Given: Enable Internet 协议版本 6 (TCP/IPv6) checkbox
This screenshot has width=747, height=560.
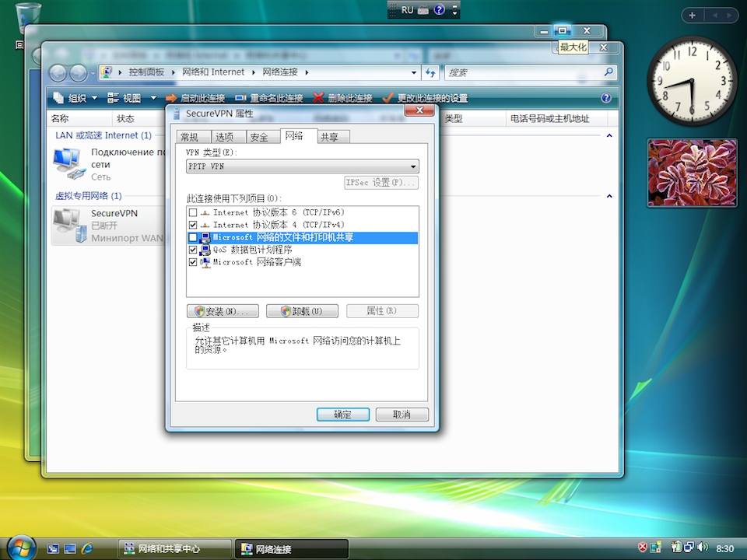Looking at the screenshot, I should click(193, 212).
